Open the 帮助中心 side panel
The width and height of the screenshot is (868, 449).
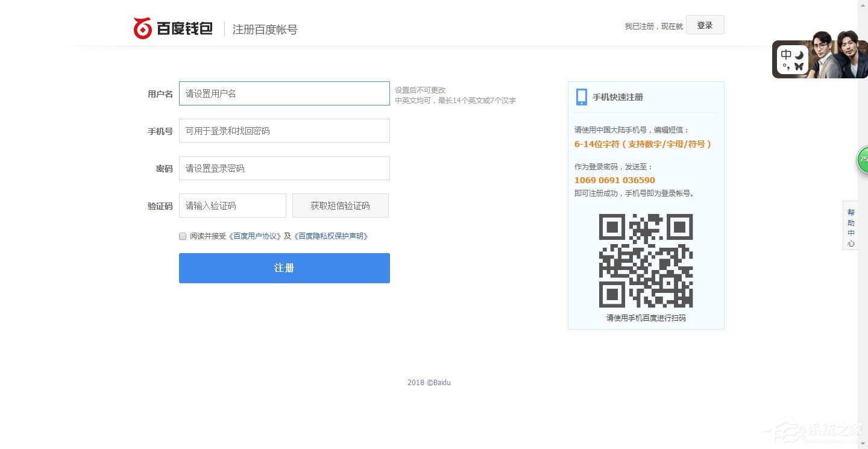[x=851, y=225]
